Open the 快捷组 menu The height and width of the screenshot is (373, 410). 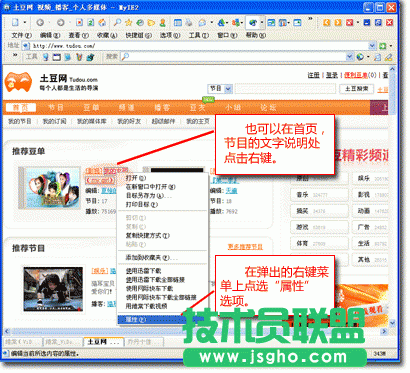pos(138,35)
